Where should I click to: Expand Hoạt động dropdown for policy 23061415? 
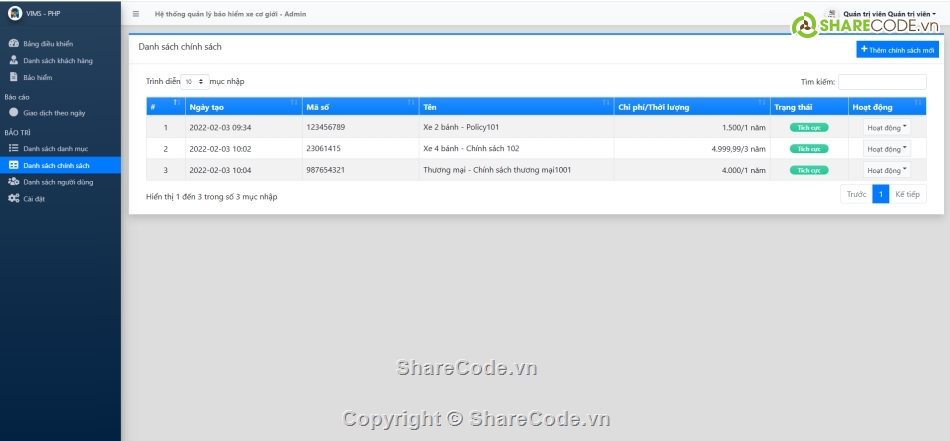click(x=886, y=149)
